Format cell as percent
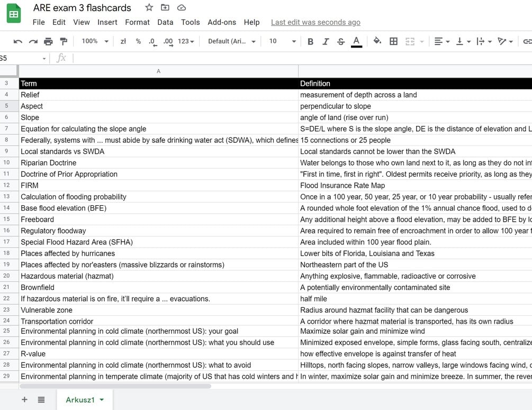 [x=138, y=41]
